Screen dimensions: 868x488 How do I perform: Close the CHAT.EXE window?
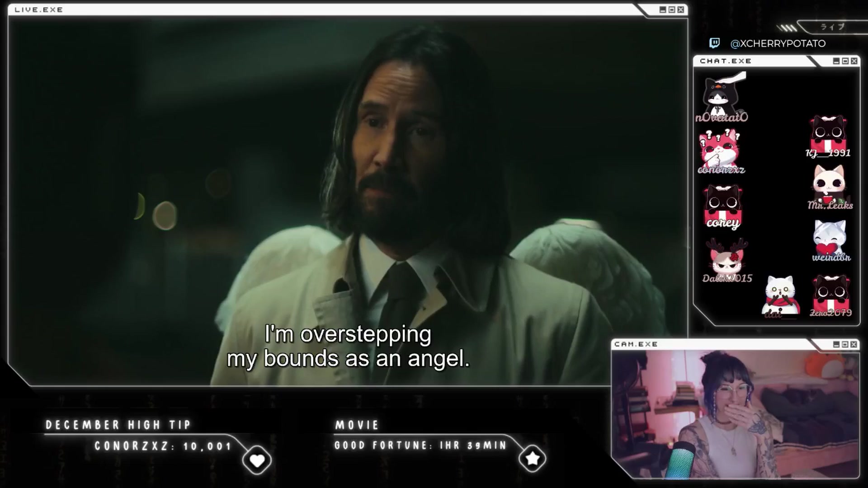click(x=854, y=61)
